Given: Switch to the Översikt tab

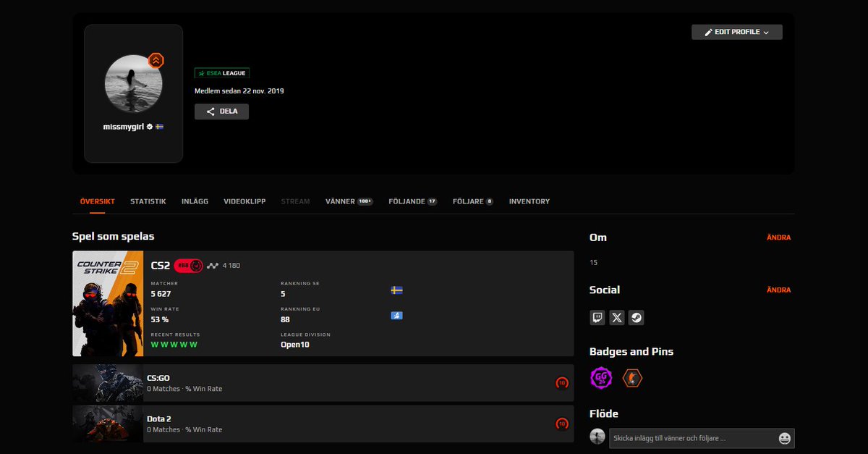Looking at the screenshot, I should pos(97,201).
